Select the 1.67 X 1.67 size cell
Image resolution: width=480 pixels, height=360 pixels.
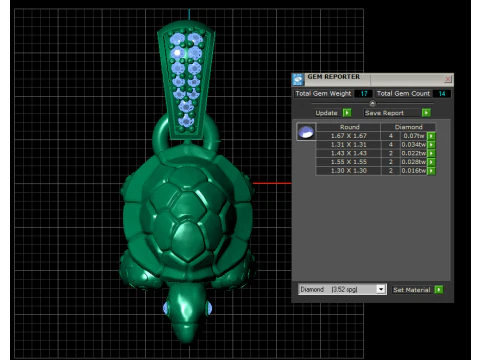[x=348, y=136]
